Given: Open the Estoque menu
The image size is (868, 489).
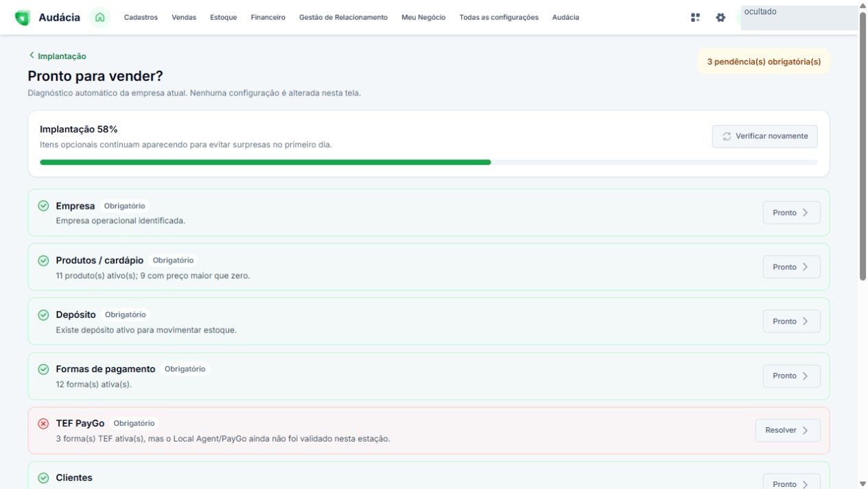Looking at the screenshot, I should click(224, 17).
